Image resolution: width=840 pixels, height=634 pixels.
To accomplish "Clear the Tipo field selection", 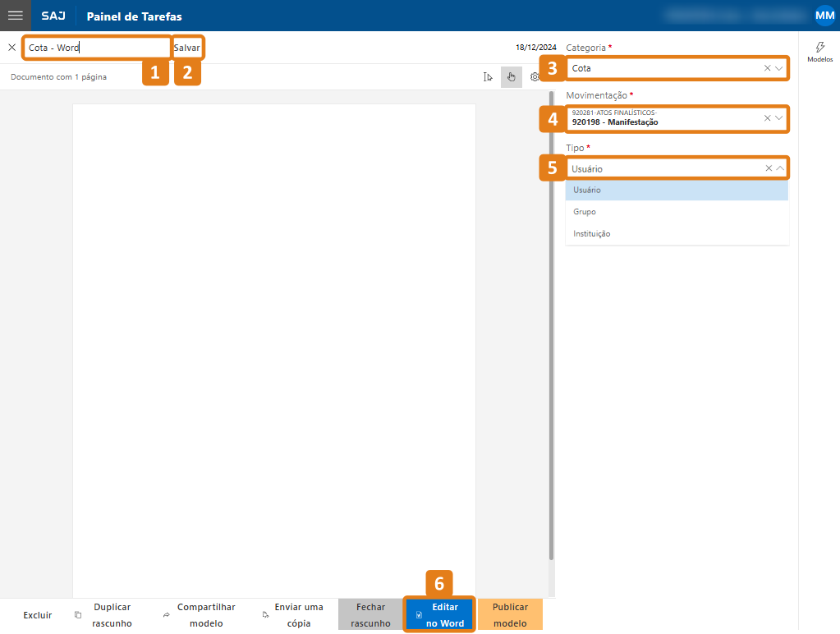I will click(x=769, y=168).
